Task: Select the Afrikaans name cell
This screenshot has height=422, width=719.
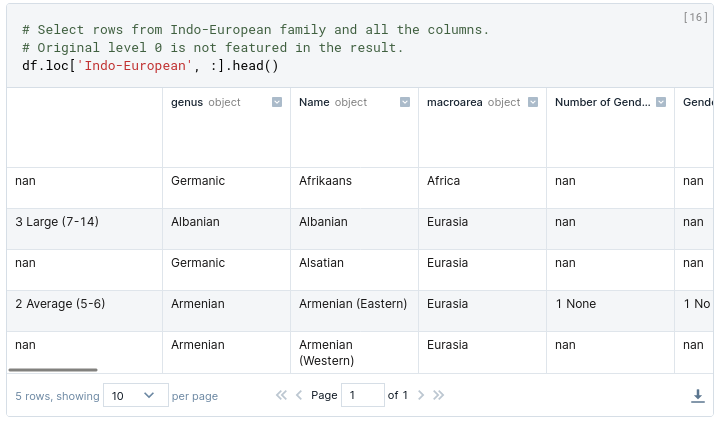Action: 325,181
